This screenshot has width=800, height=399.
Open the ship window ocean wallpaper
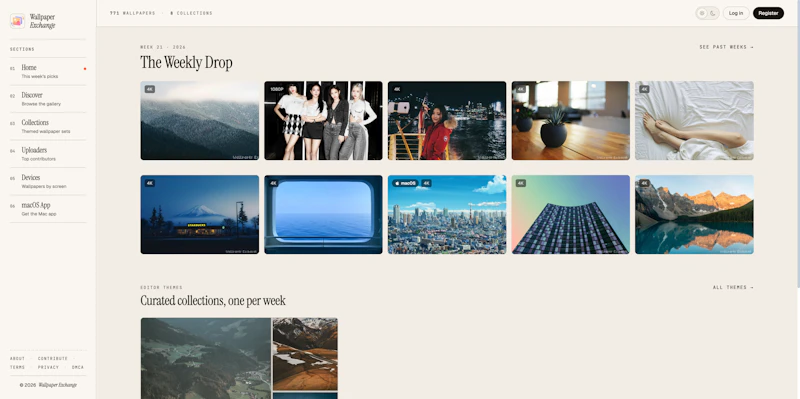323,214
